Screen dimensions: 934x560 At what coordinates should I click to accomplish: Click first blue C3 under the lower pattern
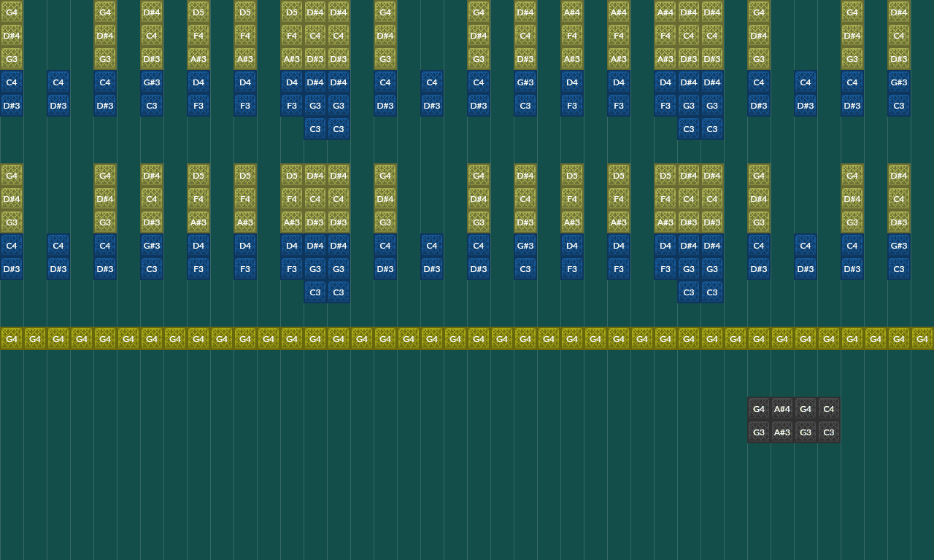coord(315,292)
